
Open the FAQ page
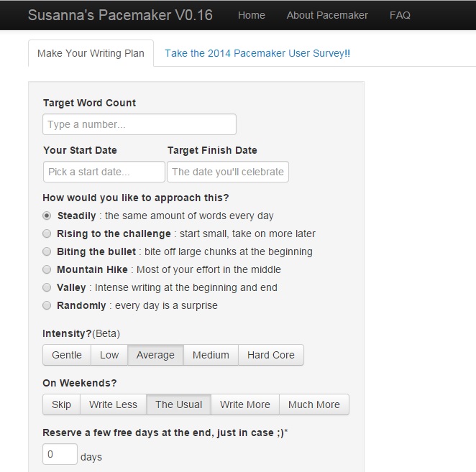click(x=400, y=15)
